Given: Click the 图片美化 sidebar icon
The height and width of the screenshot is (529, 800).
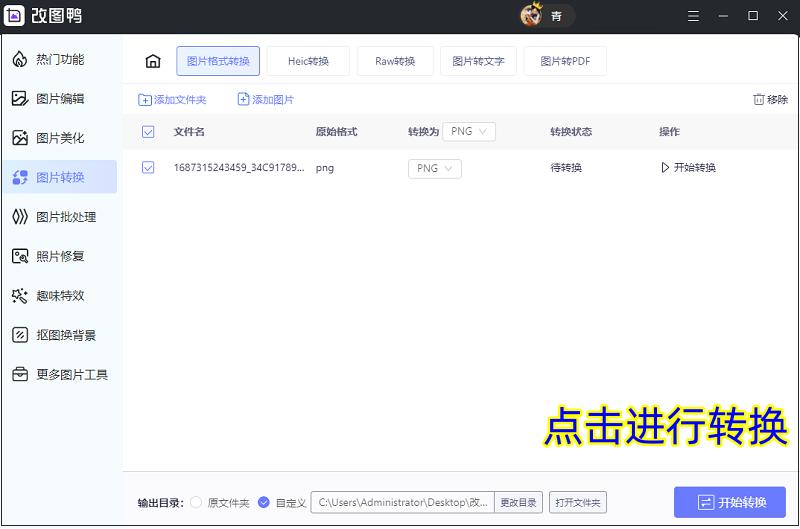Looking at the screenshot, I should pos(19,138).
